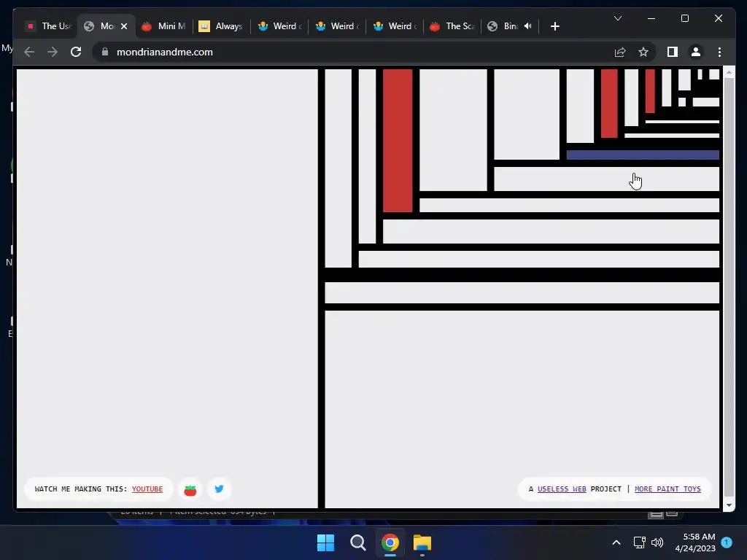Open the Windows Start menu
The width and height of the screenshot is (747, 560).
[x=326, y=542]
